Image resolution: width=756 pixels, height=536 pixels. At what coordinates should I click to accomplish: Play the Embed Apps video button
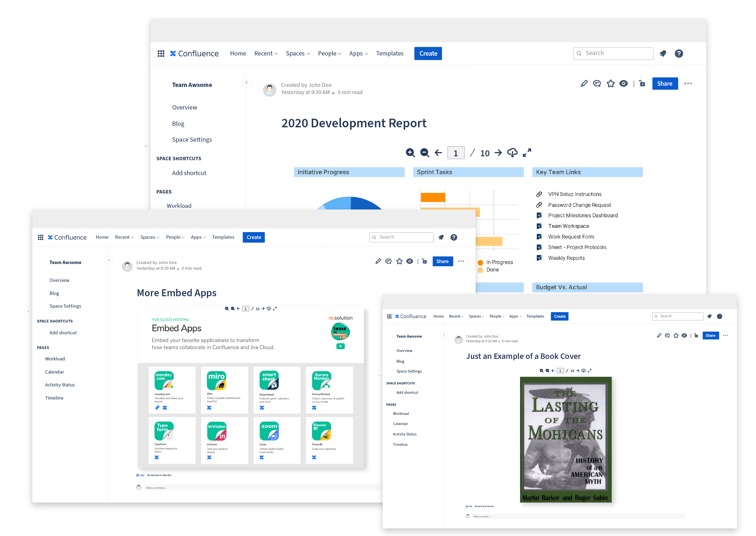point(340,346)
